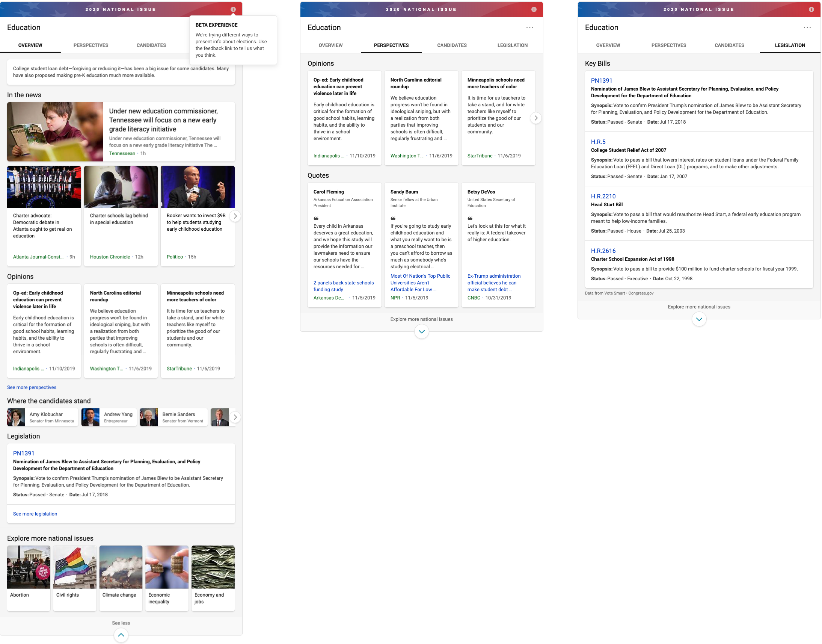Viewport: 822px width, 644px height.
Task: Click the See more perspectives link
Action: [x=31, y=387]
